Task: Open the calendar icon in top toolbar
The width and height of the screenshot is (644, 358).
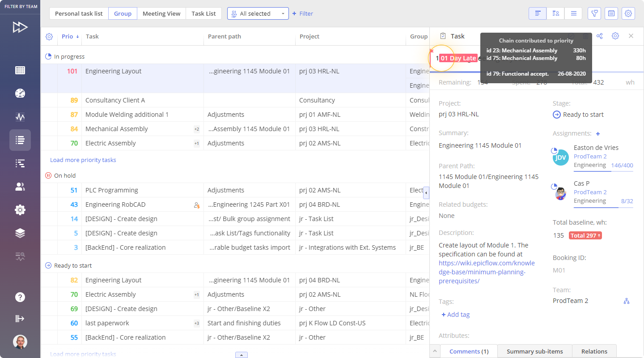Action: coord(611,13)
